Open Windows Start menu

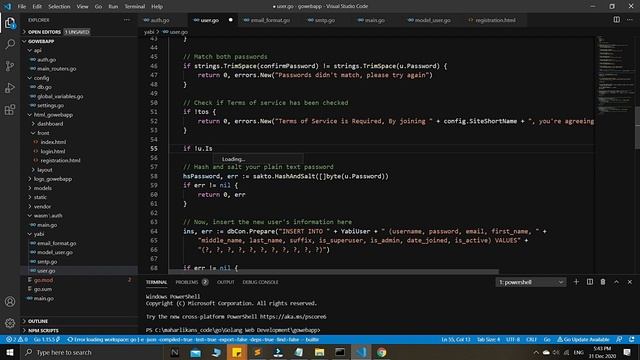10,352
